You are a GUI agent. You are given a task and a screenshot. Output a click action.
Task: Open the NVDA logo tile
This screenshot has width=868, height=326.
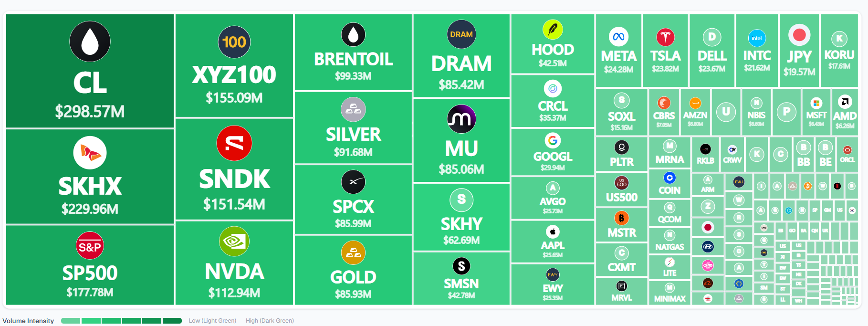click(234, 241)
